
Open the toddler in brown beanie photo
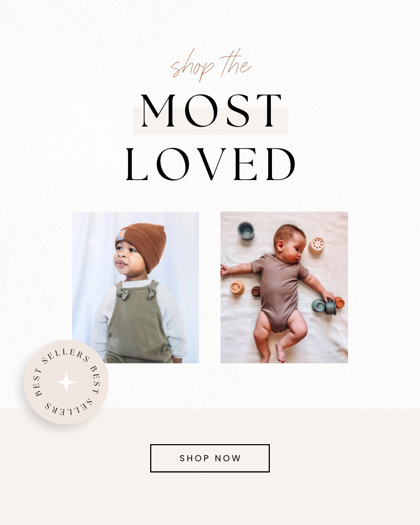pyautogui.click(x=135, y=287)
